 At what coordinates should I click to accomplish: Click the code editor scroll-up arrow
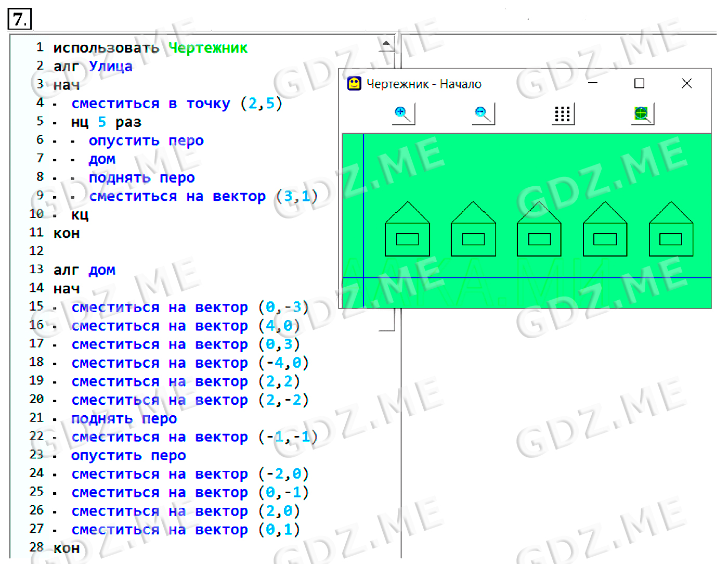[386, 44]
